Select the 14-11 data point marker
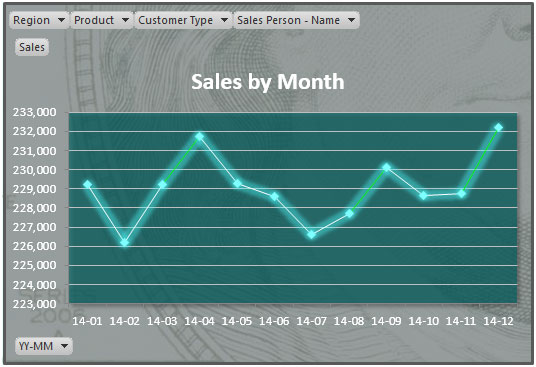 (x=461, y=194)
